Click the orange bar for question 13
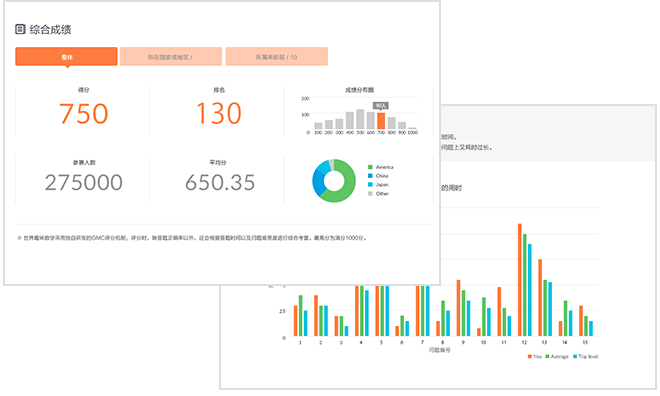This screenshot has width=660, height=396. [x=540, y=298]
